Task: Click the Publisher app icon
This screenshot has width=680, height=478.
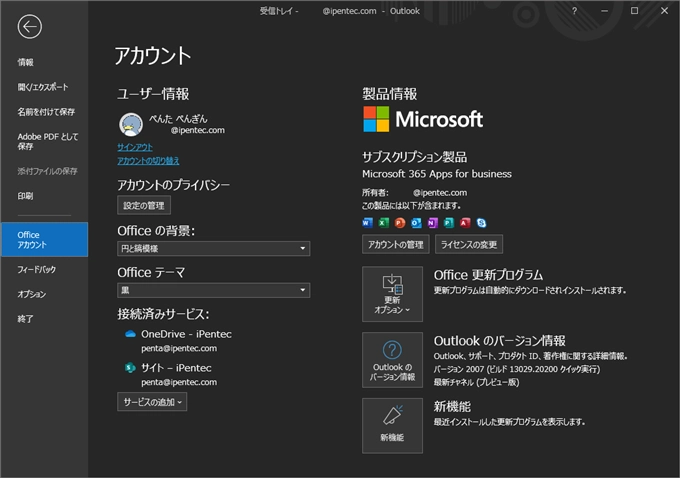Action: click(x=449, y=223)
